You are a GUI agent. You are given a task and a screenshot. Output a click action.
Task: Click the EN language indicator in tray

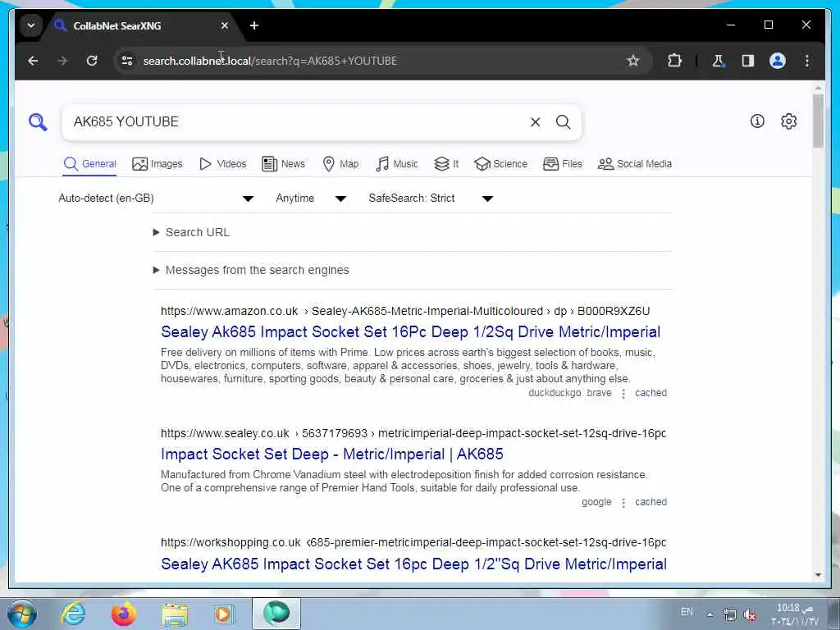point(687,612)
